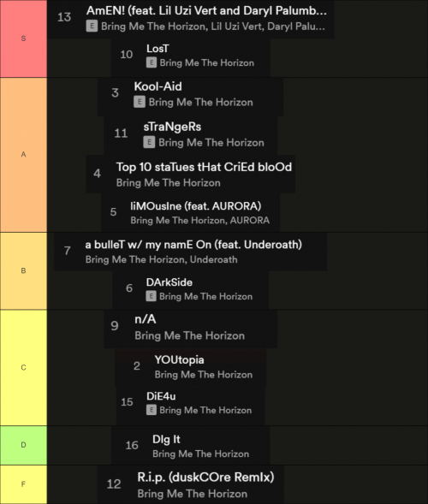Click the R.i.p. (duskCOre RemIx) title

205,477
